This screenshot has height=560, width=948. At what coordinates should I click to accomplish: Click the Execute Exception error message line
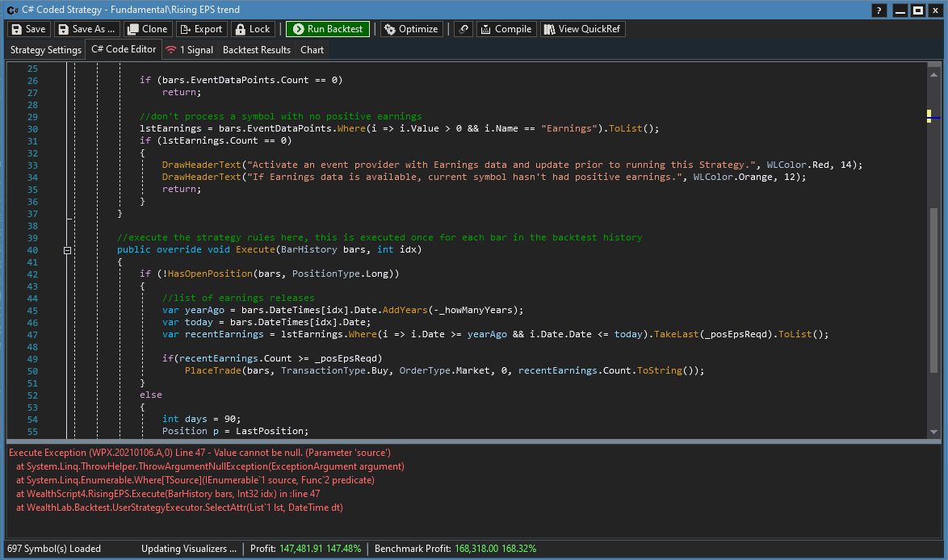(x=199, y=453)
